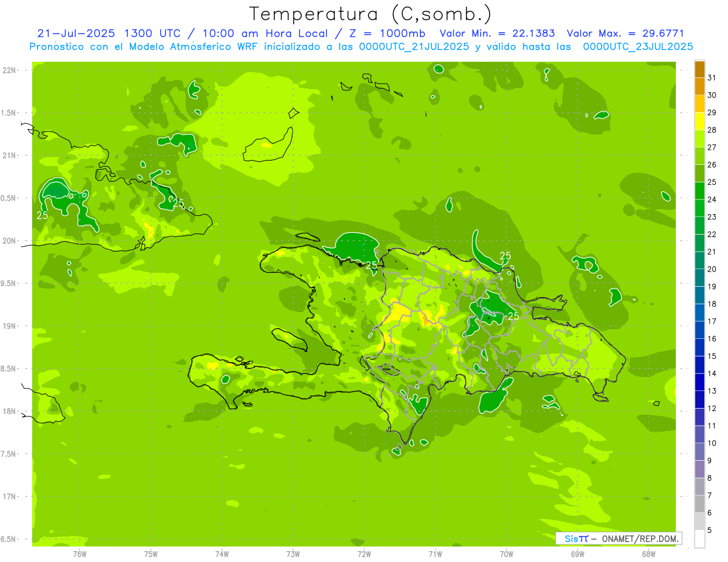Click the color scale value '8'
Screen dimensions: 728x562
pyautogui.click(x=710, y=478)
